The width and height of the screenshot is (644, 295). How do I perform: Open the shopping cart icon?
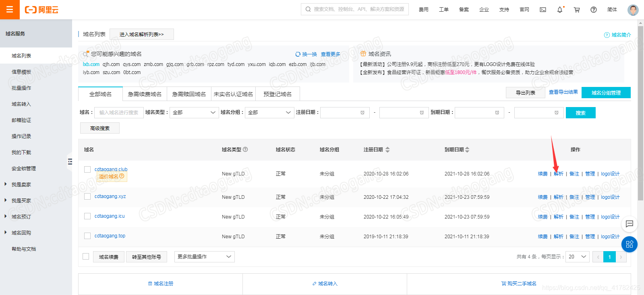(x=577, y=10)
